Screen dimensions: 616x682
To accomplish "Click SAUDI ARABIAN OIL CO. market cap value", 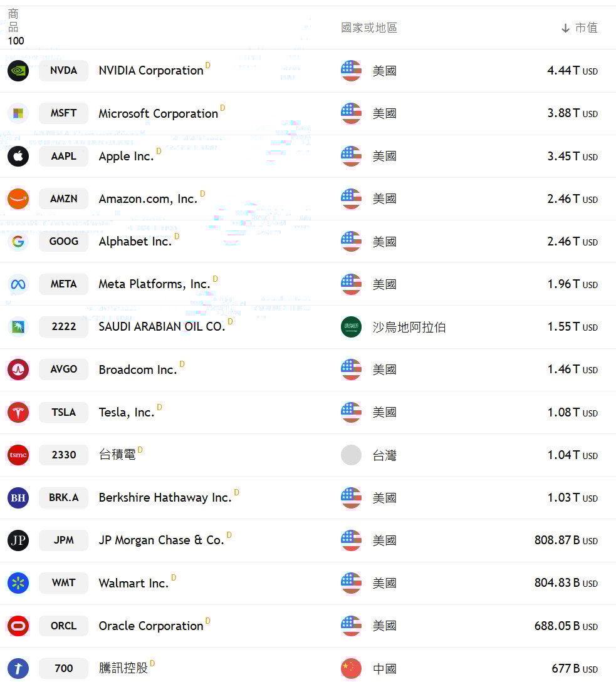I will pos(573,327).
